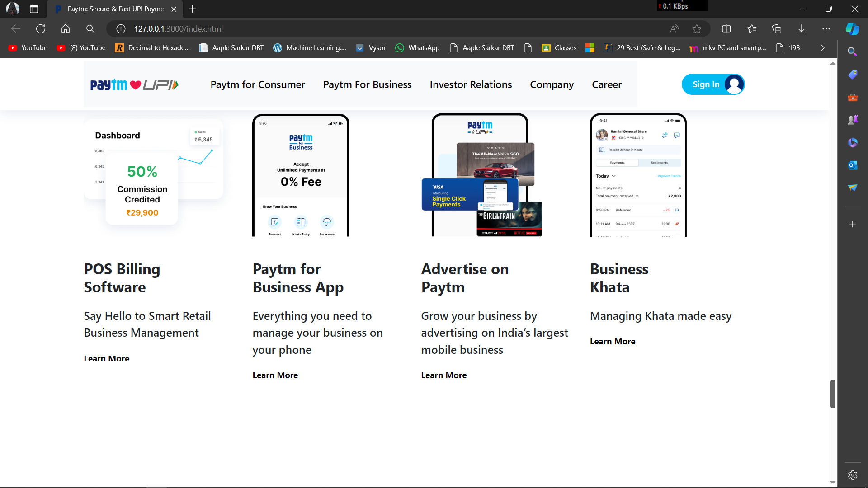Open browser collections icon
868x488 pixels.
777,29
